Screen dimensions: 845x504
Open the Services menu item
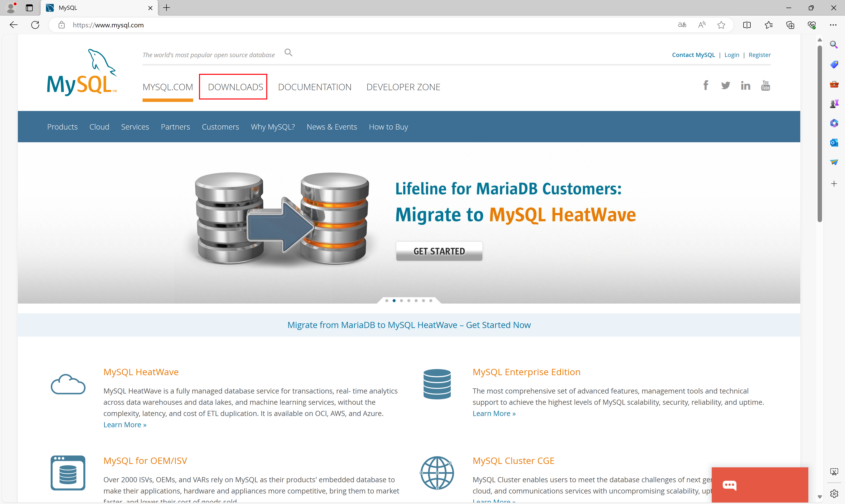pyautogui.click(x=135, y=127)
